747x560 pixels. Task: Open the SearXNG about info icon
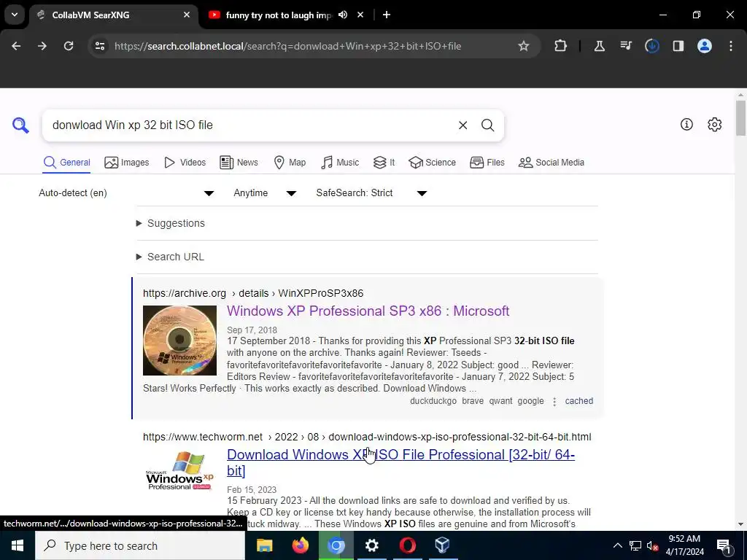686,124
